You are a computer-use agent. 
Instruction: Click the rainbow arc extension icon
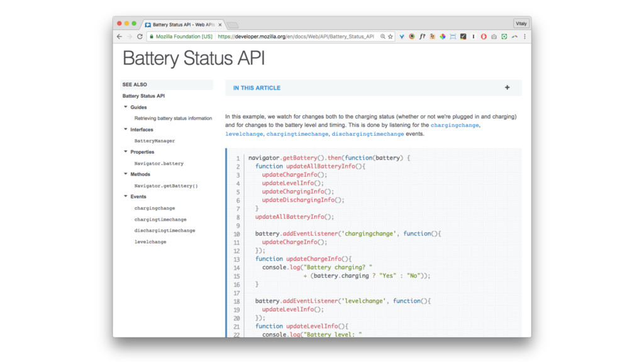pos(514,36)
